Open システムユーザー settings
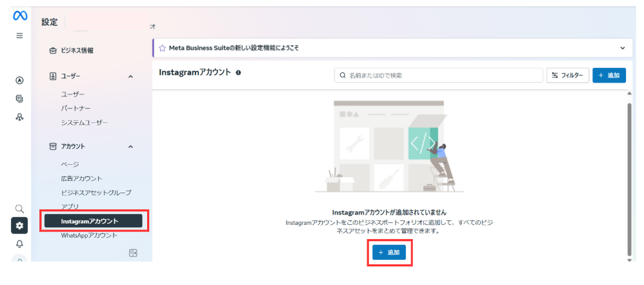 click(x=85, y=123)
